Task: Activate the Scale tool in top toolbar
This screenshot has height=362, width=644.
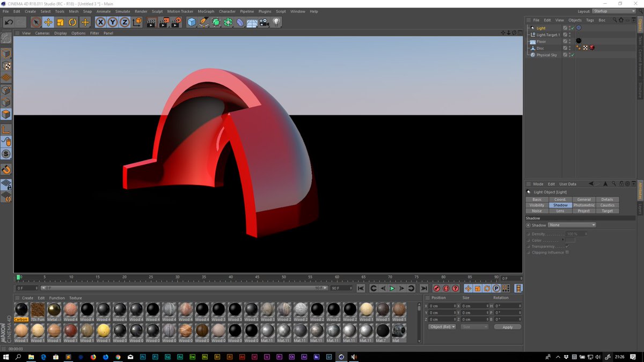Action: (x=60, y=22)
